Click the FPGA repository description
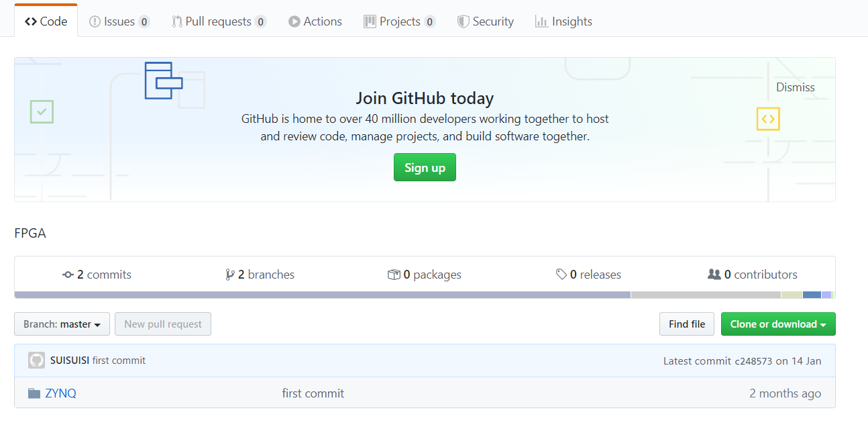The image size is (868, 427). [30, 234]
